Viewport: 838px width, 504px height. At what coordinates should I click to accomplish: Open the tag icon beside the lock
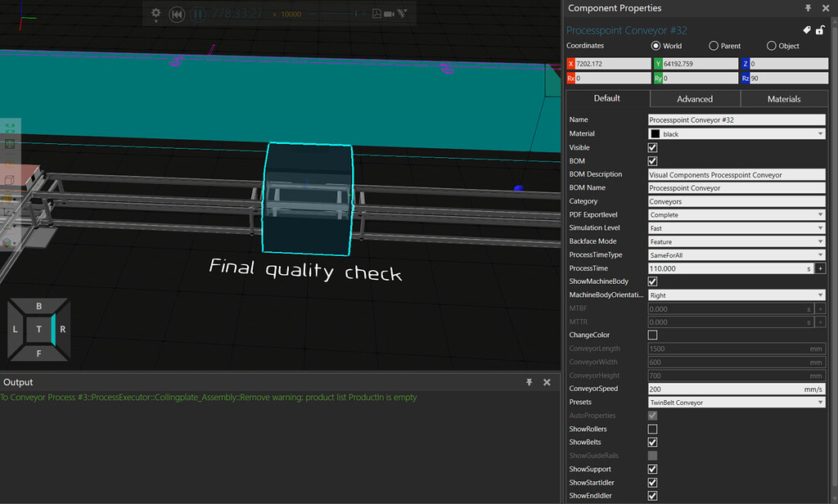(807, 29)
